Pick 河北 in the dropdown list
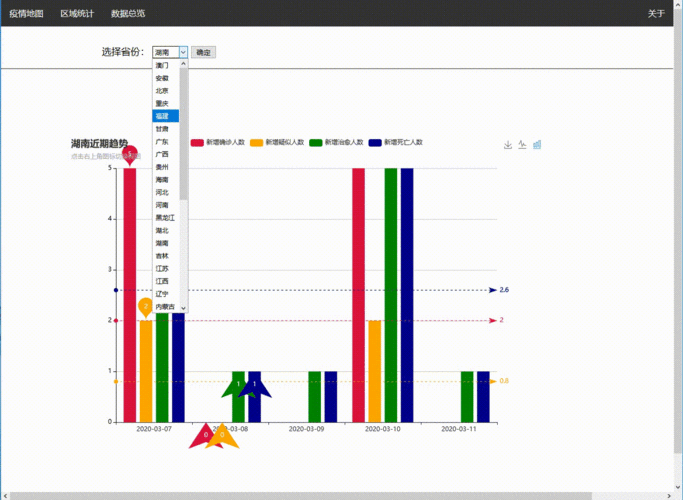The image size is (683, 500). coord(166,192)
